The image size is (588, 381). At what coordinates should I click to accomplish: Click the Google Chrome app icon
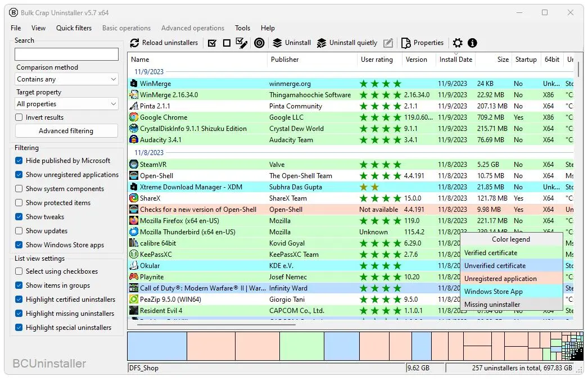(133, 117)
